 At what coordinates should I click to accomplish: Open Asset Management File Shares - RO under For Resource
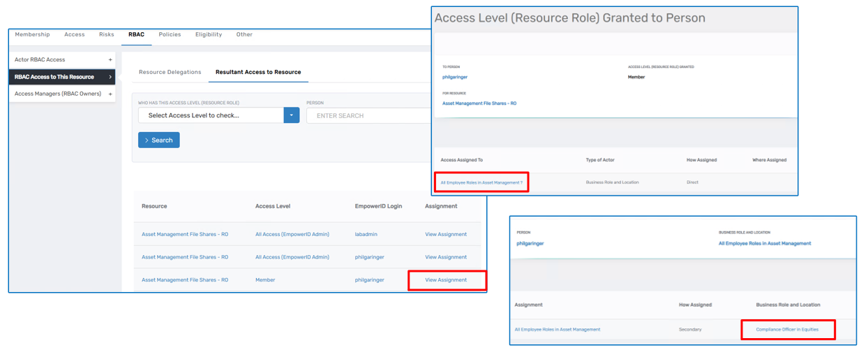click(479, 103)
